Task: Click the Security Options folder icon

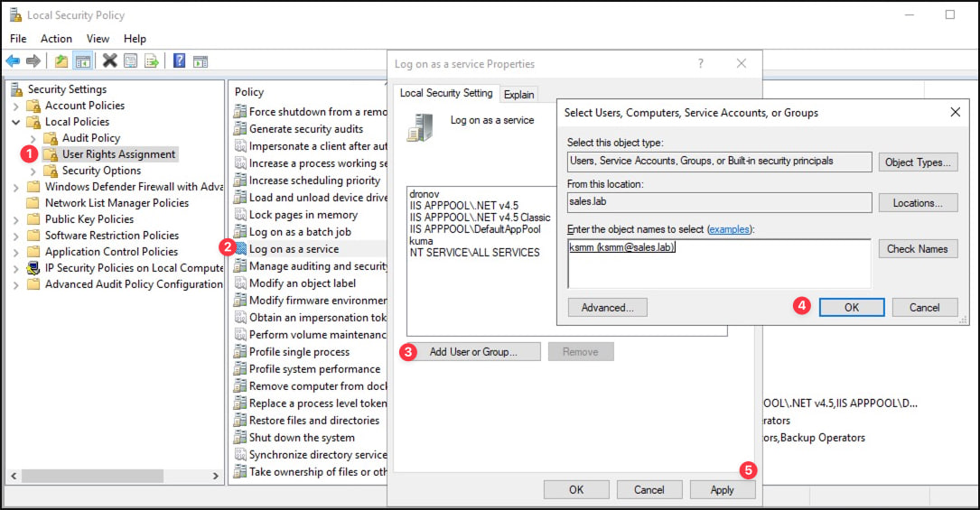Action: (x=51, y=171)
